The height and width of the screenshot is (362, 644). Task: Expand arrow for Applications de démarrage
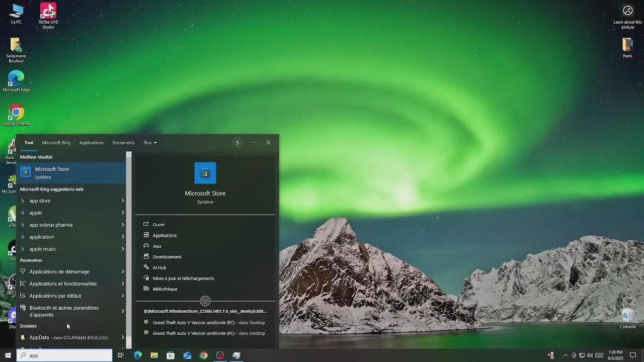[x=123, y=272]
